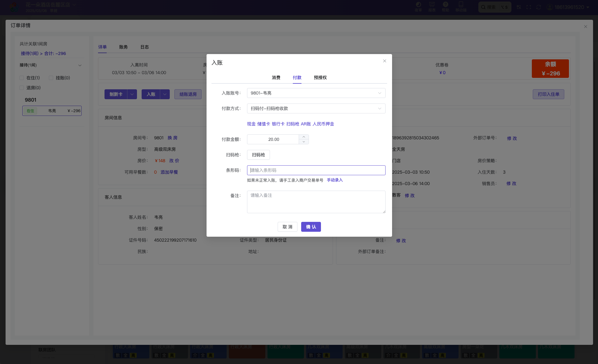Click the 换房 link for room 9801
This screenshot has height=364, width=598.
click(173, 138)
